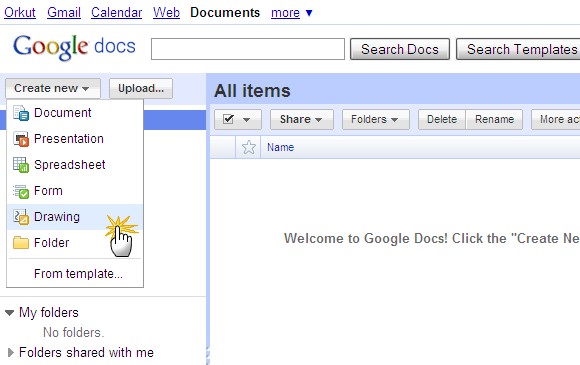580x365 pixels.
Task: Sort by the Name column header
Action: [x=280, y=147]
